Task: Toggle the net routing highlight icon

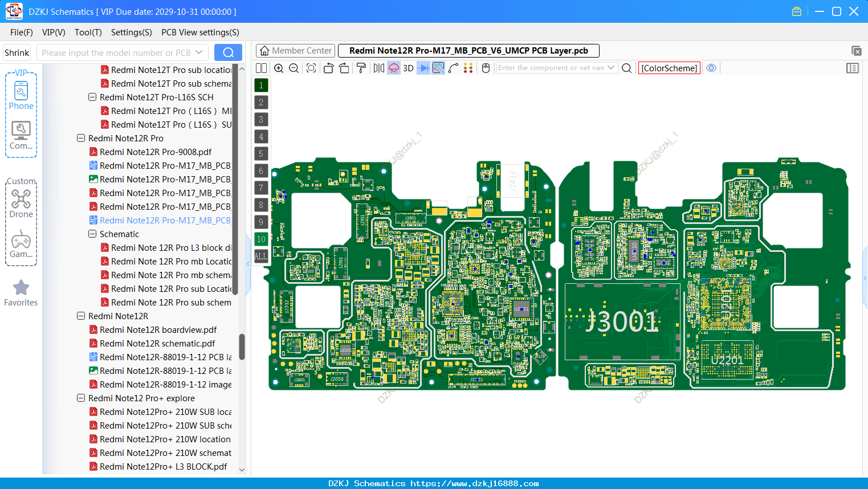Action: pos(438,68)
